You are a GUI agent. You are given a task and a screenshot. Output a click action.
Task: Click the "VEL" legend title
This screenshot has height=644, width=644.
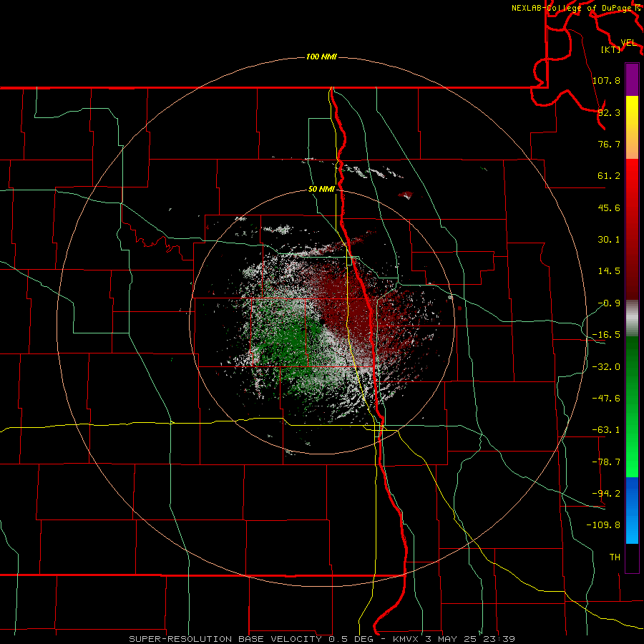pos(628,42)
